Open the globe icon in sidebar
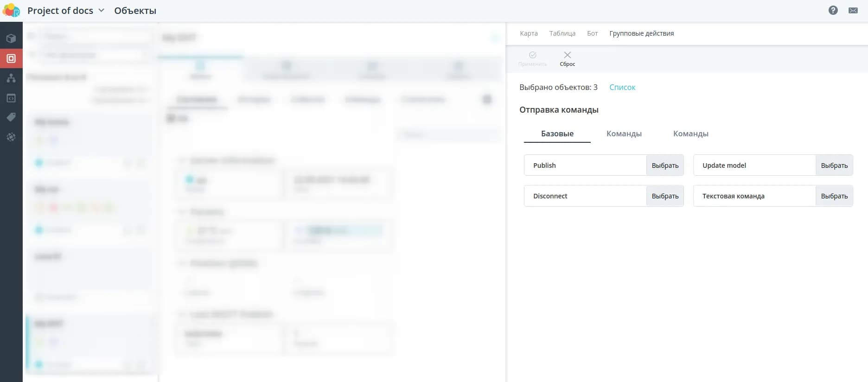The height and width of the screenshot is (382, 868). [x=11, y=137]
